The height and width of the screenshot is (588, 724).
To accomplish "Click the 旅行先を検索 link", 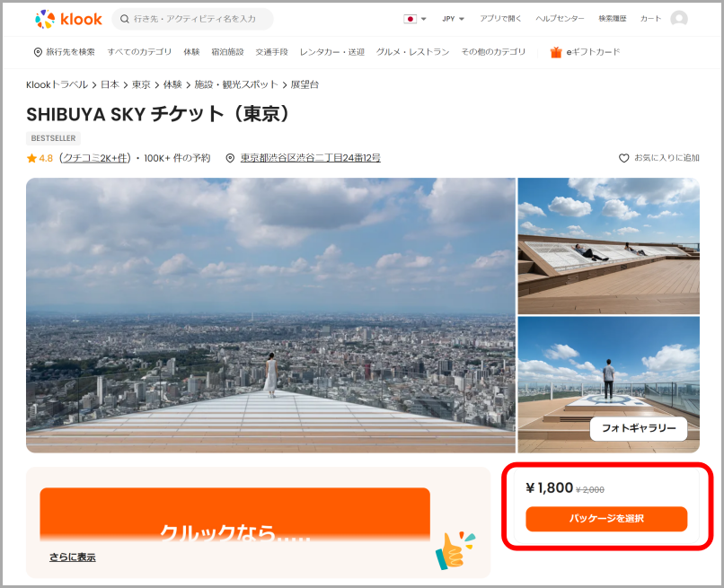I will [x=70, y=52].
